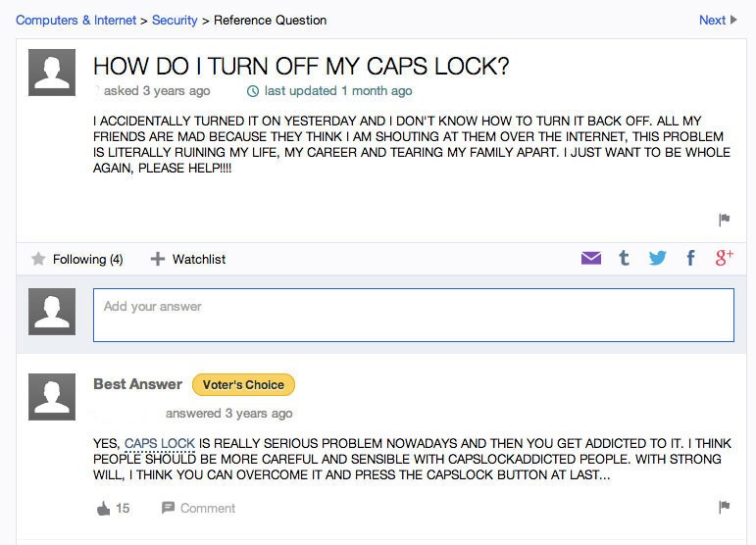Click the Reference Question breadcrumb

(270, 20)
